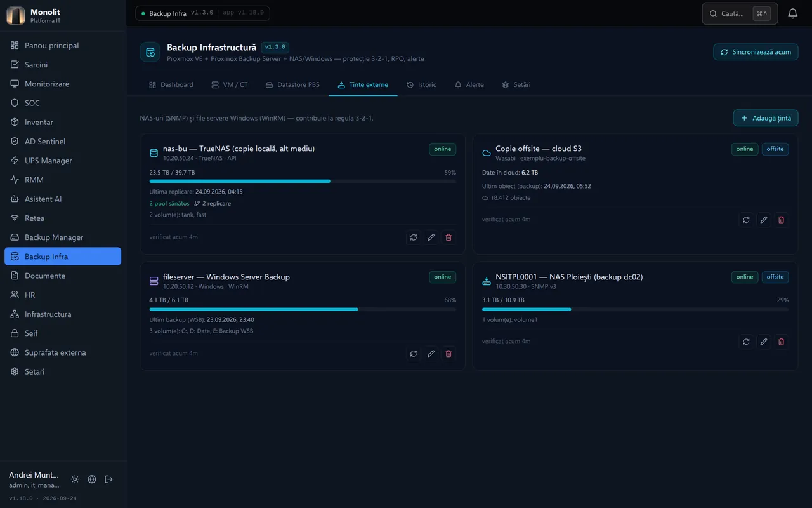The width and height of the screenshot is (812, 508).
Task: Click the Backup Infra v1.3.0 header pill
Action: (202, 13)
